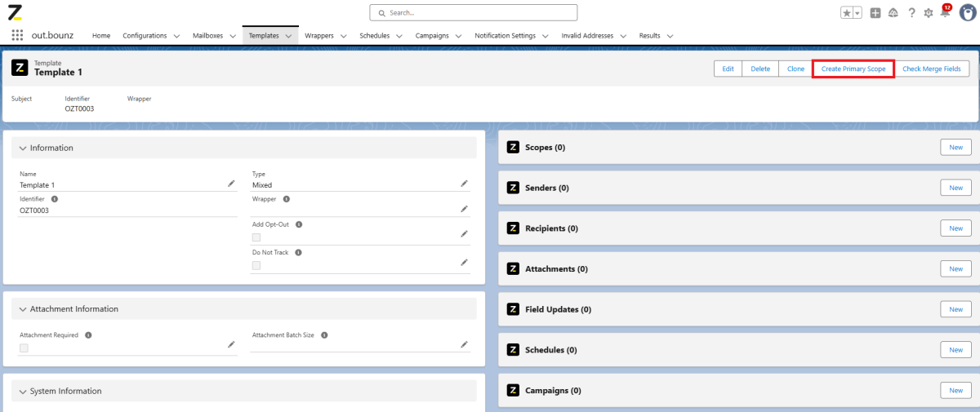Open the Setup gear icon
This screenshot has width=980, height=412.
click(x=928, y=13)
